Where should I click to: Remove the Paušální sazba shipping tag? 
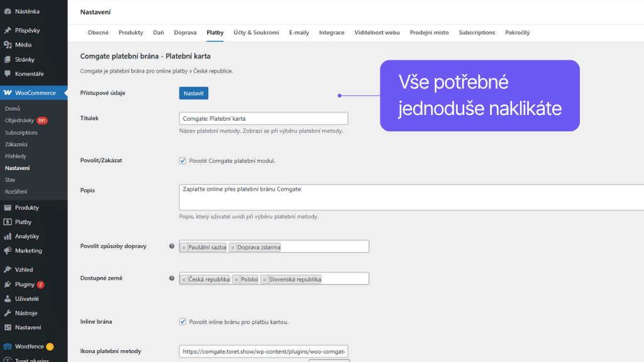click(184, 248)
